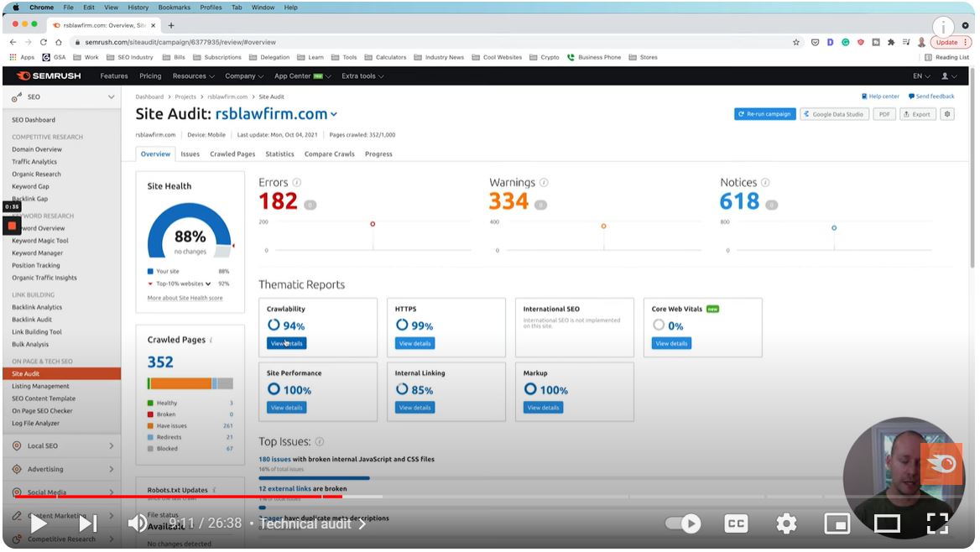This screenshot has height=552, width=980.
Task: Skip to next video
Action: tap(88, 523)
